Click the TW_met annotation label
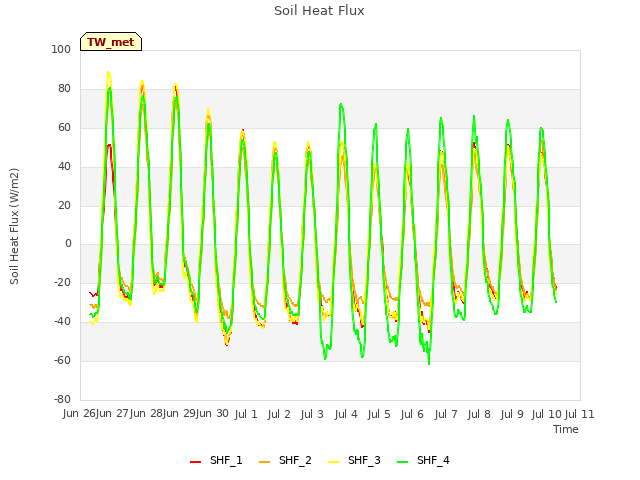 point(111,42)
